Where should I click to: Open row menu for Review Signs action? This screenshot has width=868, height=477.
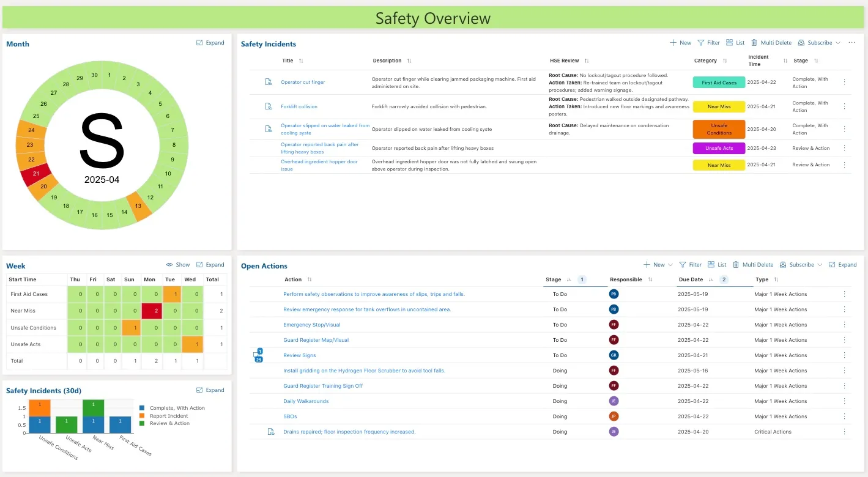tap(845, 355)
